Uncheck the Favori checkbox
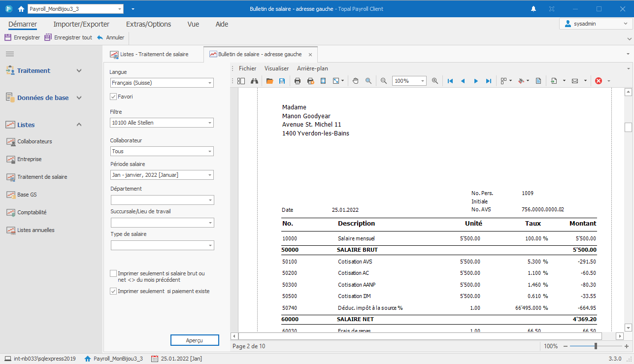This screenshot has width=634, height=364. point(113,97)
